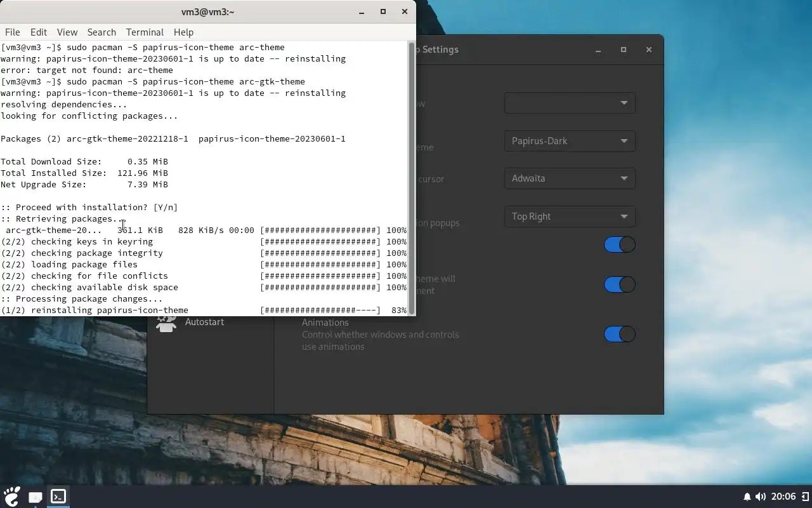This screenshot has height=508, width=812.
Task: Click the terminal vertical scrollbar
Action: pos(412,178)
